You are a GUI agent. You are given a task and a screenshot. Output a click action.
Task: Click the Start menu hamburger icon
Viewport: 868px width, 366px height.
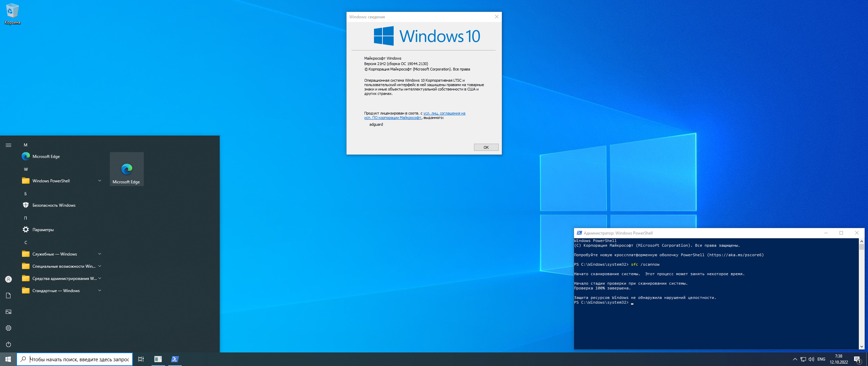point(8,145)
